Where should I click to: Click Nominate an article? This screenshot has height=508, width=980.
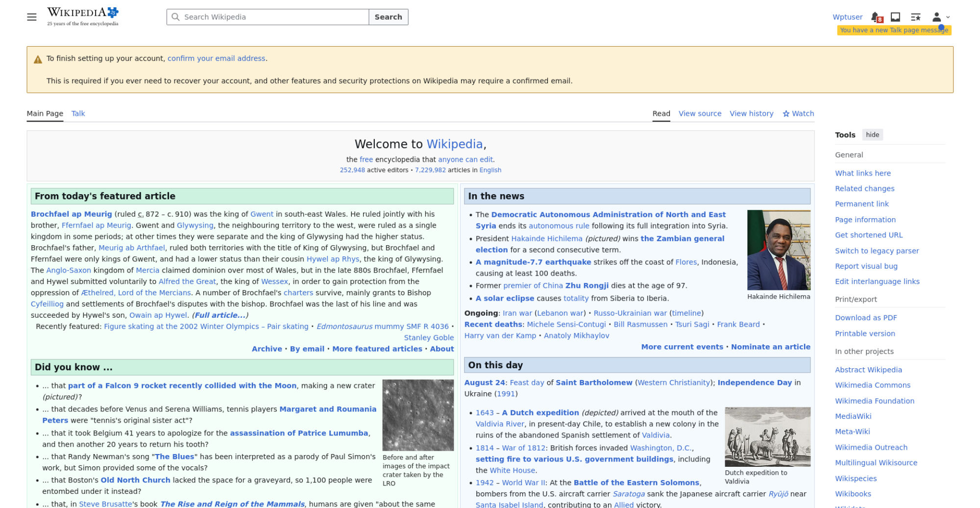tap(771, 347)
